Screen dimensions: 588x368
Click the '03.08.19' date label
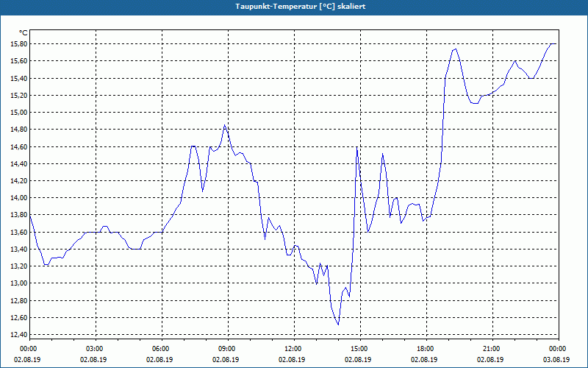coord(556,359)
